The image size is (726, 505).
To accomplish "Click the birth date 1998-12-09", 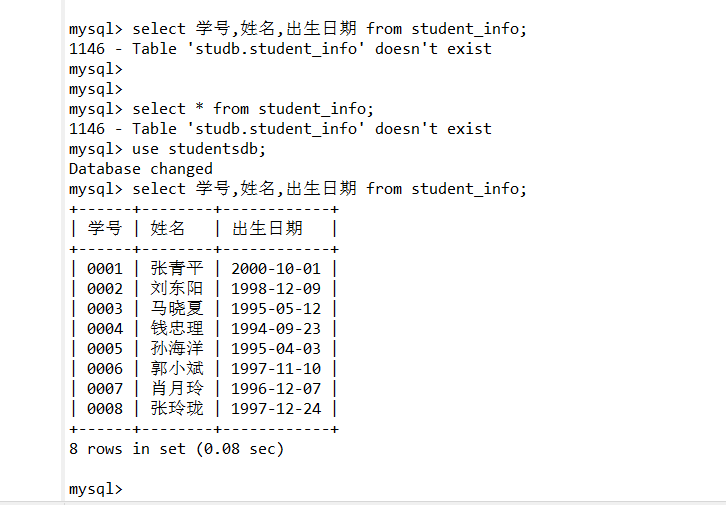I will tap(276, 289).
